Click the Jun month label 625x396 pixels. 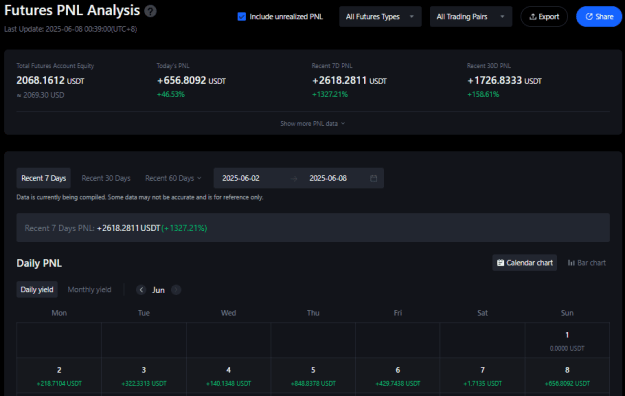pos(158,290)
